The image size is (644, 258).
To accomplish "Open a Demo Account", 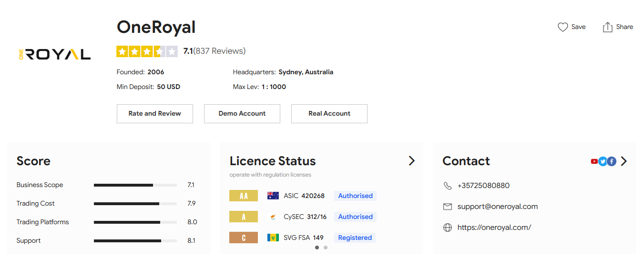I will (x=242, y=114).
